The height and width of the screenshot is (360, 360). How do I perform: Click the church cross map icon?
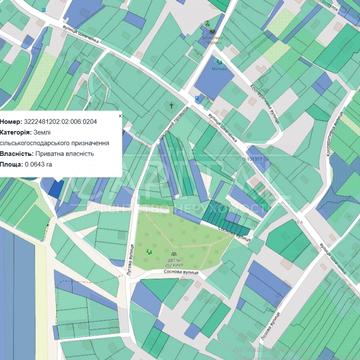[172, 106]
